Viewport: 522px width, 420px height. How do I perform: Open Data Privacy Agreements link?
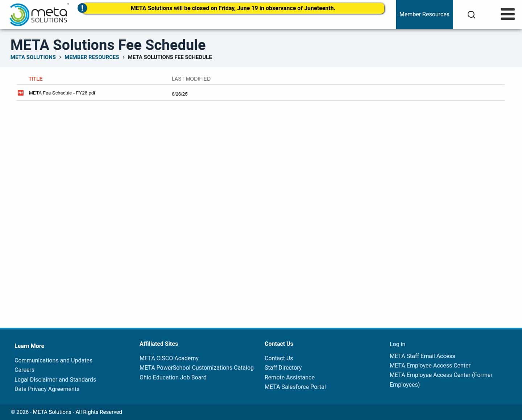[47, 389]
